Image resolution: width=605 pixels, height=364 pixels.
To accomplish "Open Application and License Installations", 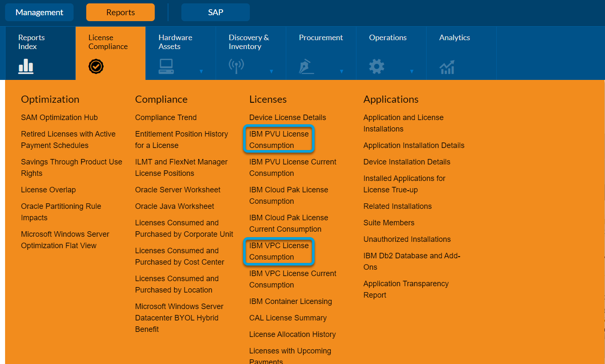I will click(403, 123).
